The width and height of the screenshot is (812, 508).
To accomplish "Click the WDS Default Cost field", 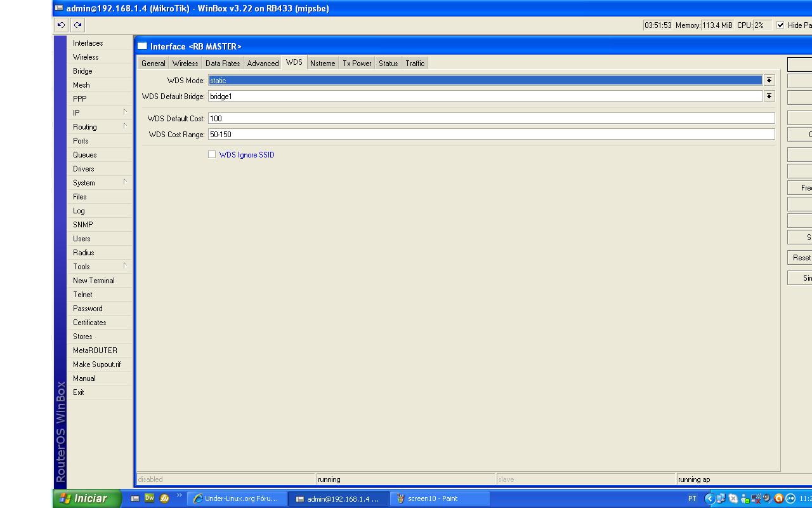I will [x=492, y=119].
